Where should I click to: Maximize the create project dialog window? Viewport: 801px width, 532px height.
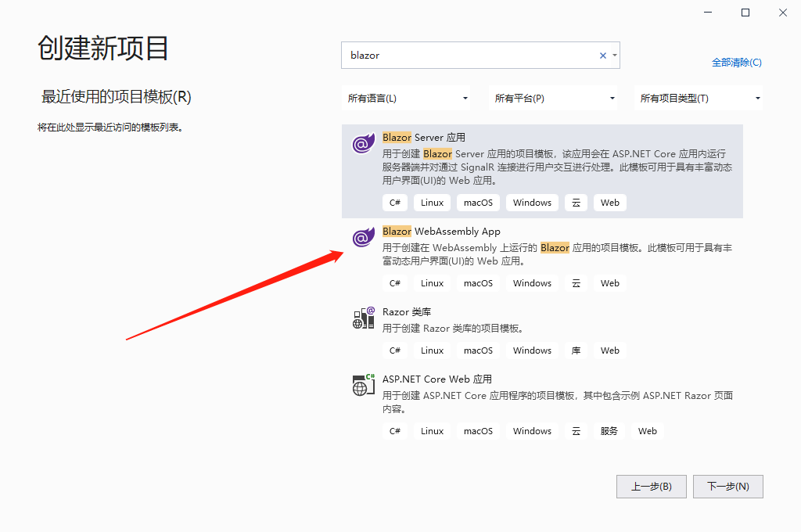click(745, 13)
